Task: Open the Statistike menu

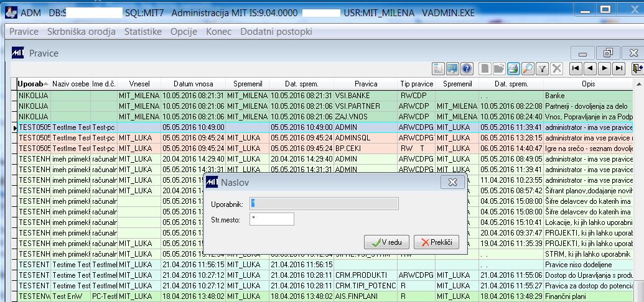Action: coord(143,32)
